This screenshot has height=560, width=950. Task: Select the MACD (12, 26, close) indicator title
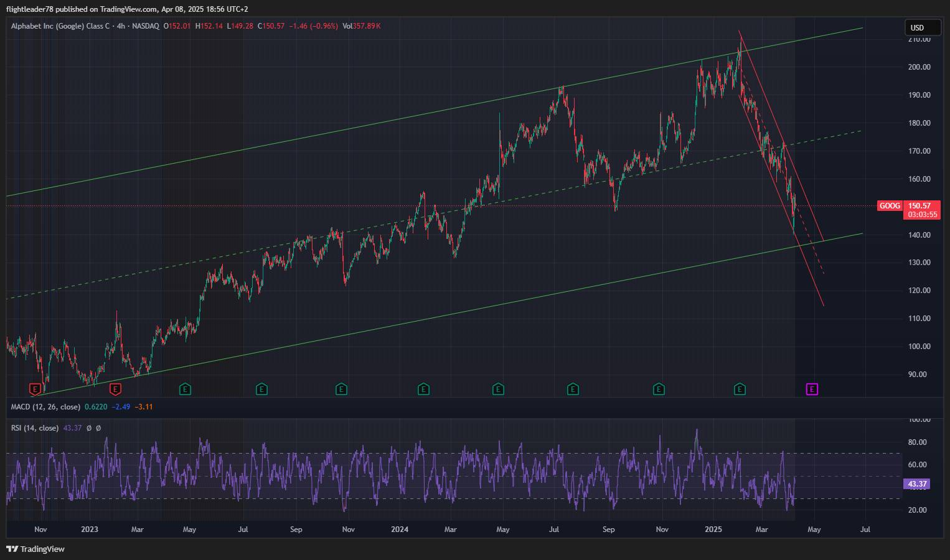[x=45, y=407]
